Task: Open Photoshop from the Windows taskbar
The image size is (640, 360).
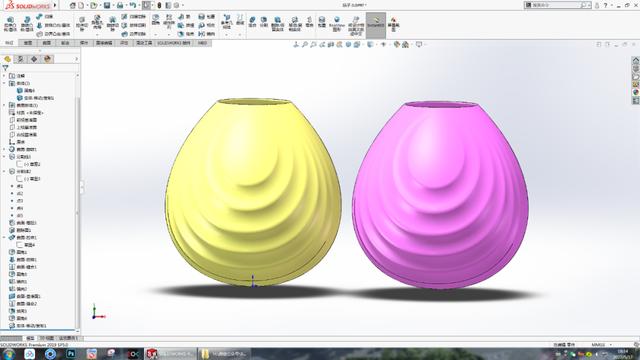Action: [x=71, y=353]
